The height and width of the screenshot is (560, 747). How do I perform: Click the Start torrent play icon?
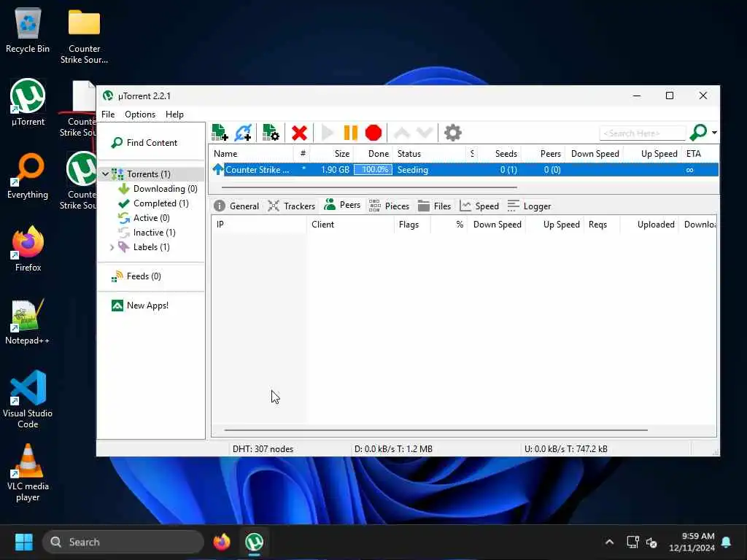328,133
